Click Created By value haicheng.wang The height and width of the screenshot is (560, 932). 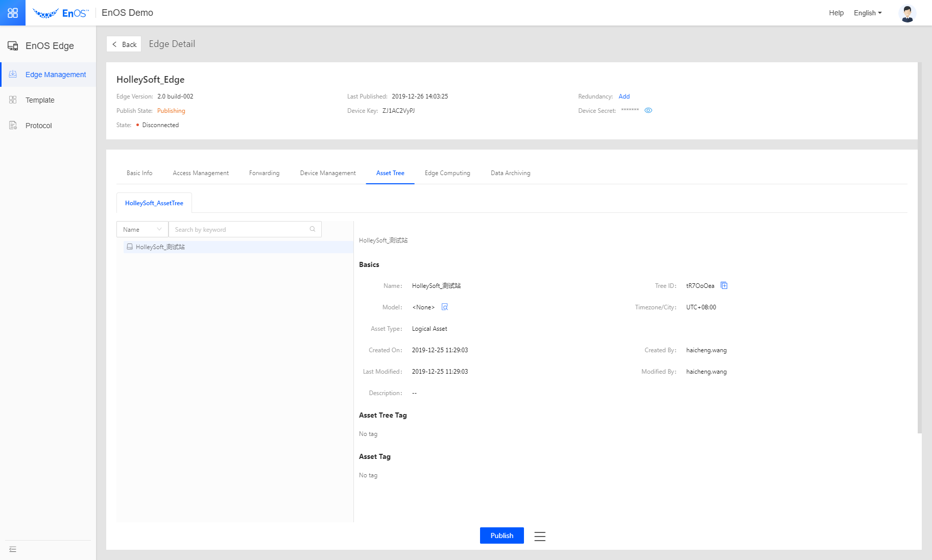tap(706, 350)
